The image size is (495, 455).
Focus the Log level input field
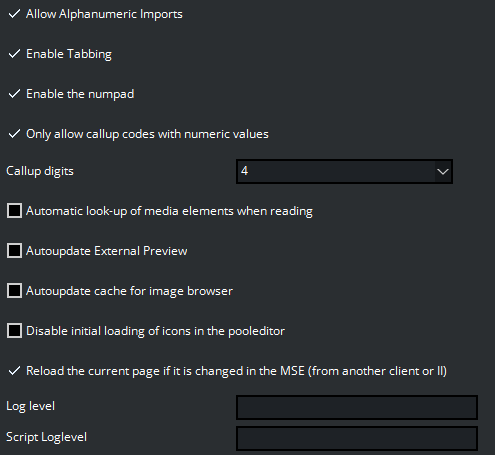click(357, 407)
